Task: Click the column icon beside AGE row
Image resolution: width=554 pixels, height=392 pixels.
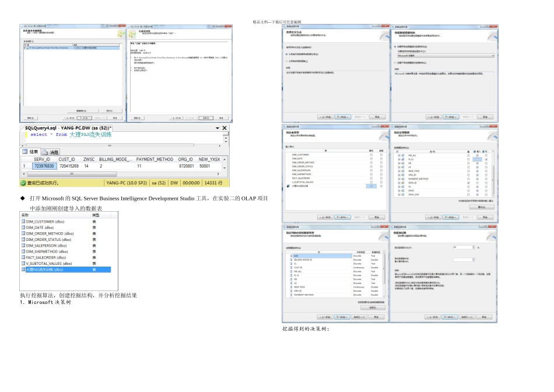Action: (x=291, y=256)
